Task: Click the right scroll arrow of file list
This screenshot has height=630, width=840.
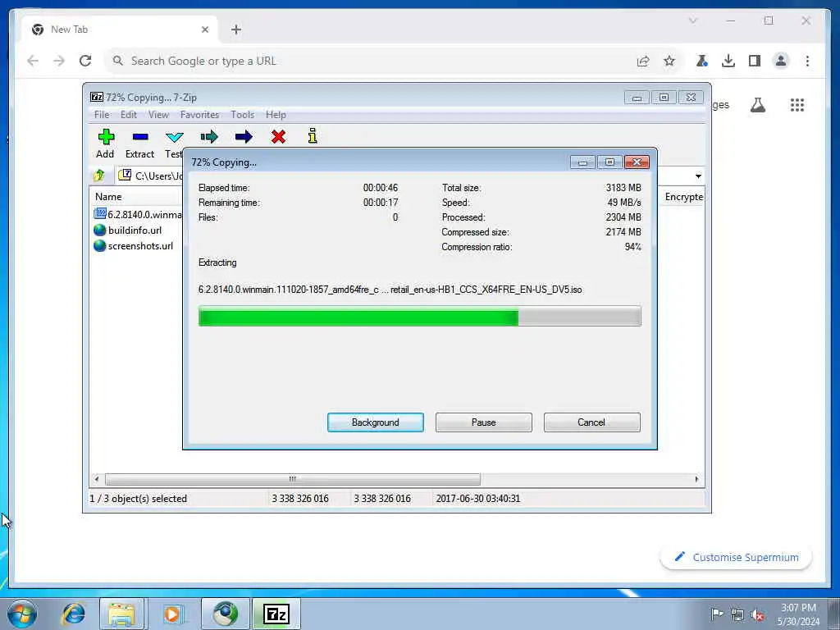Action: pyautogui.click(x=696, y=479)
